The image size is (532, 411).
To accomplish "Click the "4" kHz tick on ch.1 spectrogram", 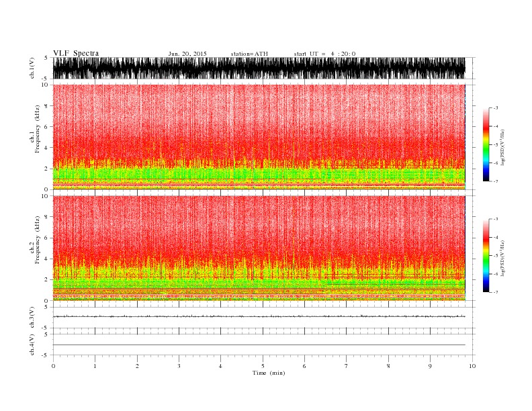I will 46,148.
